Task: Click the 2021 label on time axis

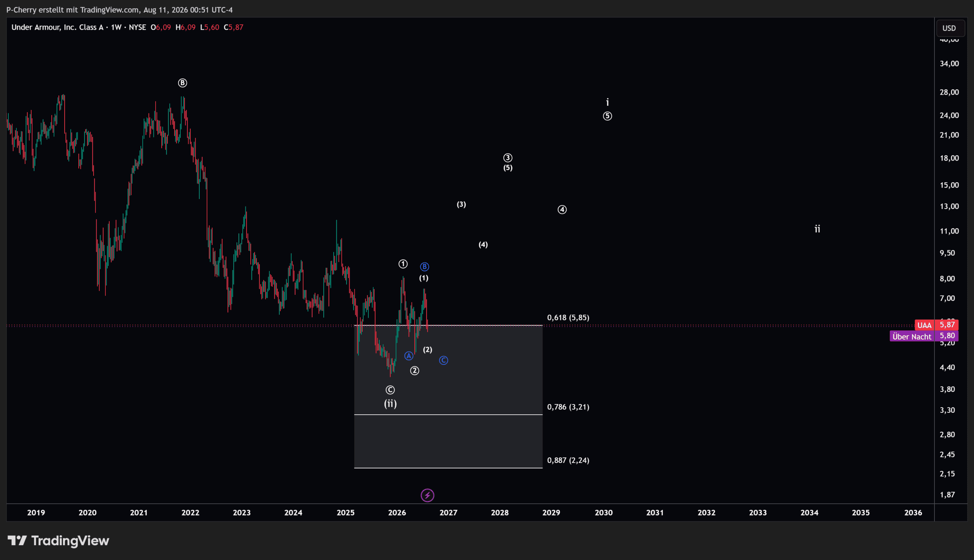Action: tap(139, 513)
